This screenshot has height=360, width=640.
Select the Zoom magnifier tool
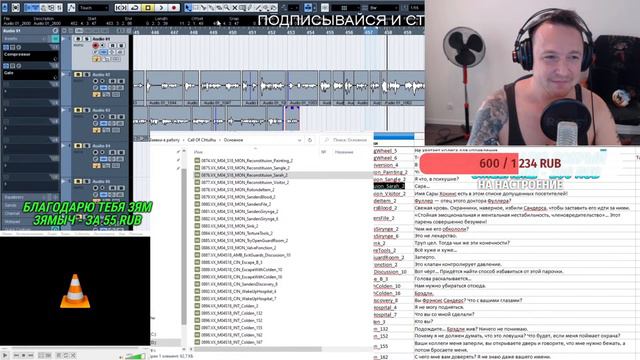[227, 7]
